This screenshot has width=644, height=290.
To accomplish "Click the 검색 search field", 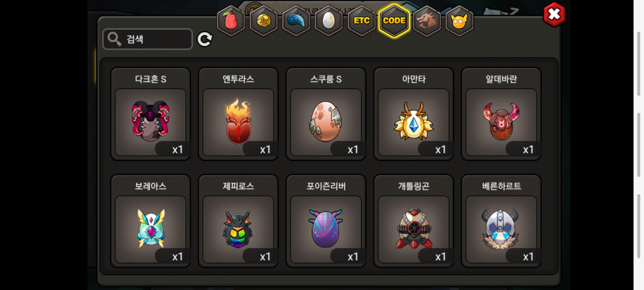I will 148,39.
